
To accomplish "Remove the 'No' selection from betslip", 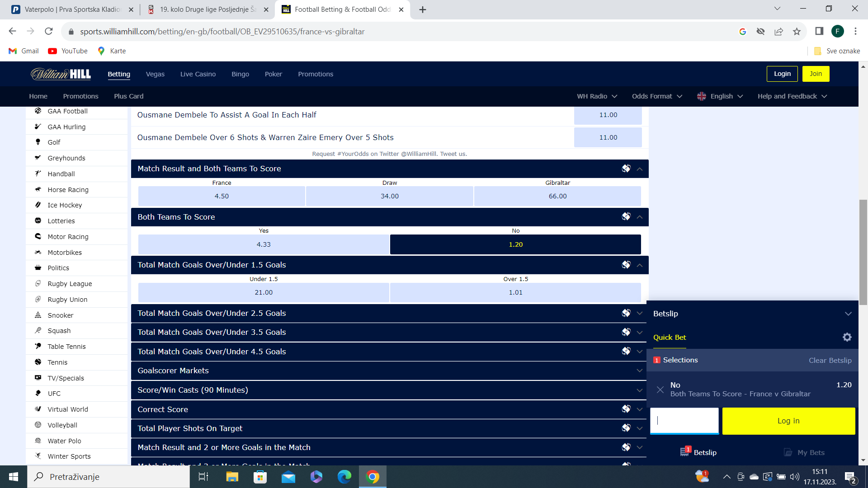I will (x=660, y=389).
